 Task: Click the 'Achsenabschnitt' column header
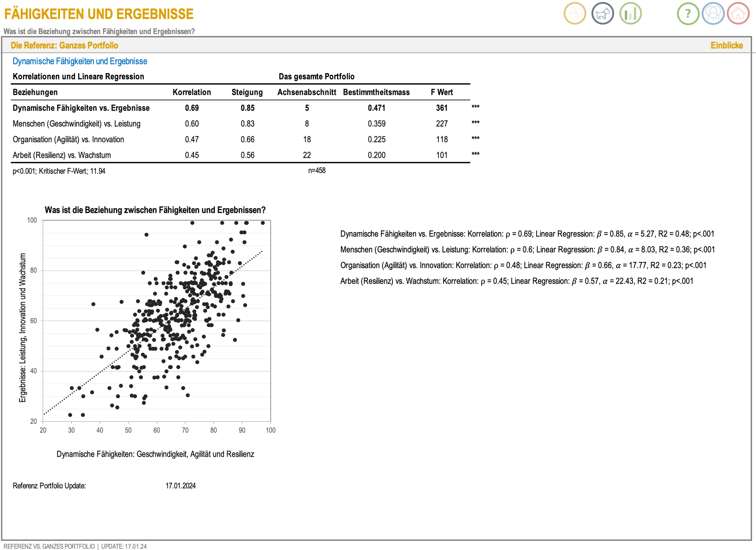[x=307, y=92]
